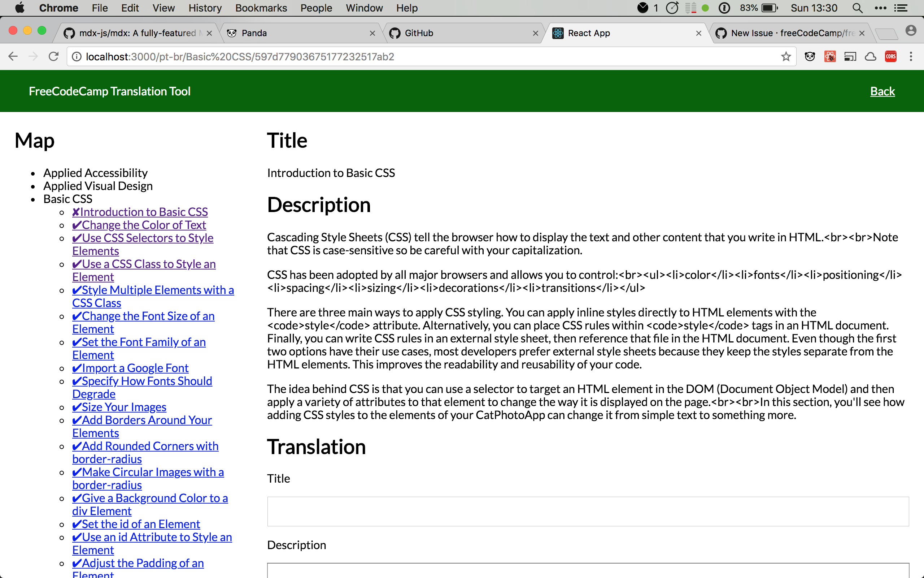Reload the current page
924x578 pixels.
(x=53, y=57)
